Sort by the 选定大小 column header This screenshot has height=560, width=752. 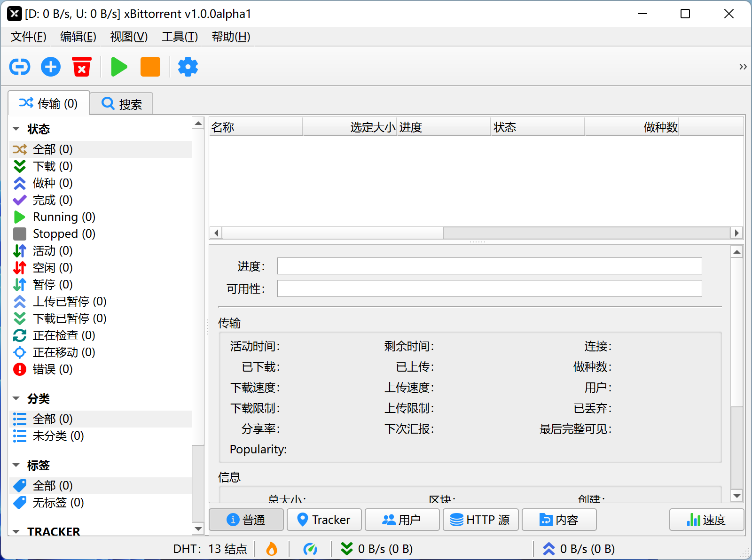click(350, 127)
